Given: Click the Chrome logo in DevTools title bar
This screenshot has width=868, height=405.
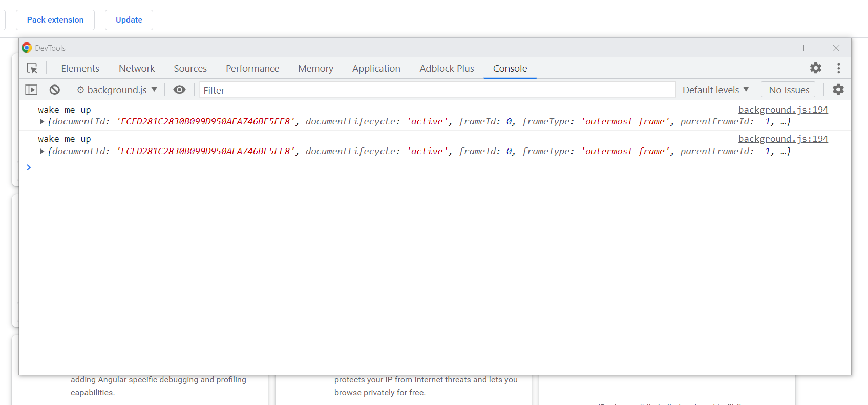Looking at the screenshot, I should click(27, 48).
